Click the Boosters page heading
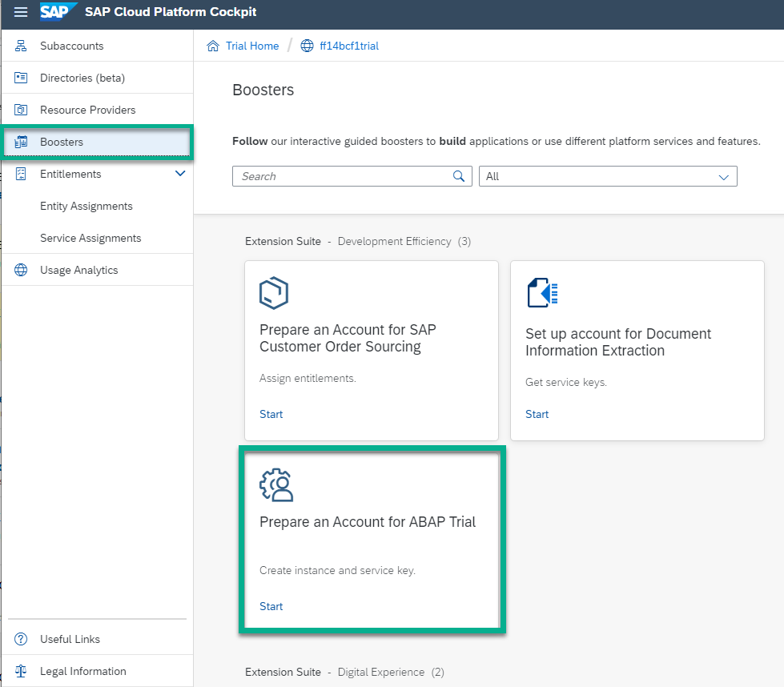This screenshot has height=687, width=784. [263, 90]
